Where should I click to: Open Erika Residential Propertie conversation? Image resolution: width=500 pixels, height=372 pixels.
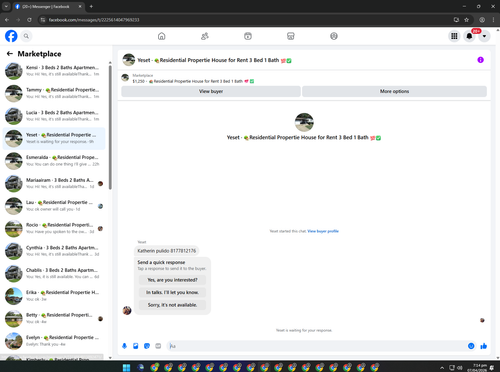coord(54,296)
